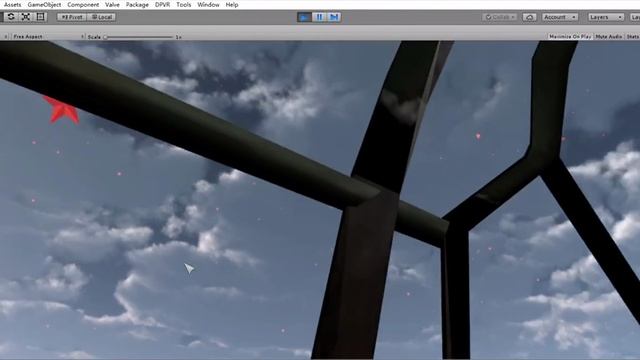Open the Window menu
This screenshot has width=640, height=360.
click(208, 5)
